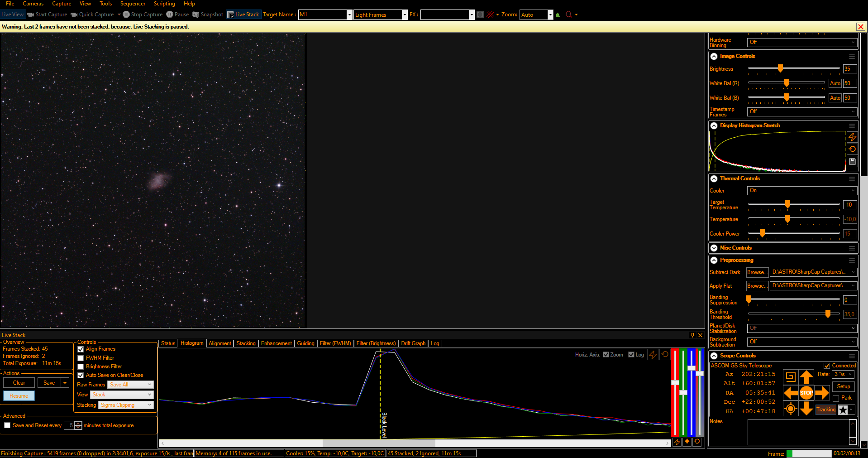
Task: Pin the Live Stack panel
Action: tap(692, 335)
